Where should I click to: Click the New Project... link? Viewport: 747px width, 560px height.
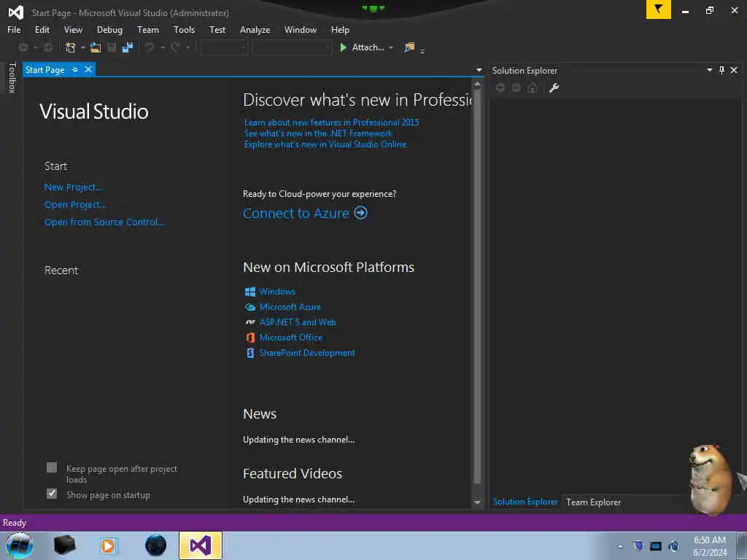pos(73,187)
